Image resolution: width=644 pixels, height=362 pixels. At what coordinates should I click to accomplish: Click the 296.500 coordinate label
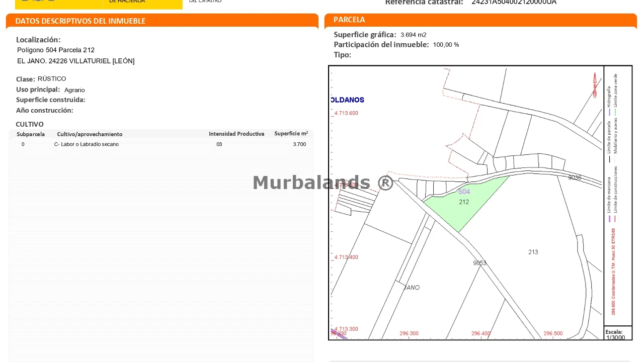(x=553, y=333)
